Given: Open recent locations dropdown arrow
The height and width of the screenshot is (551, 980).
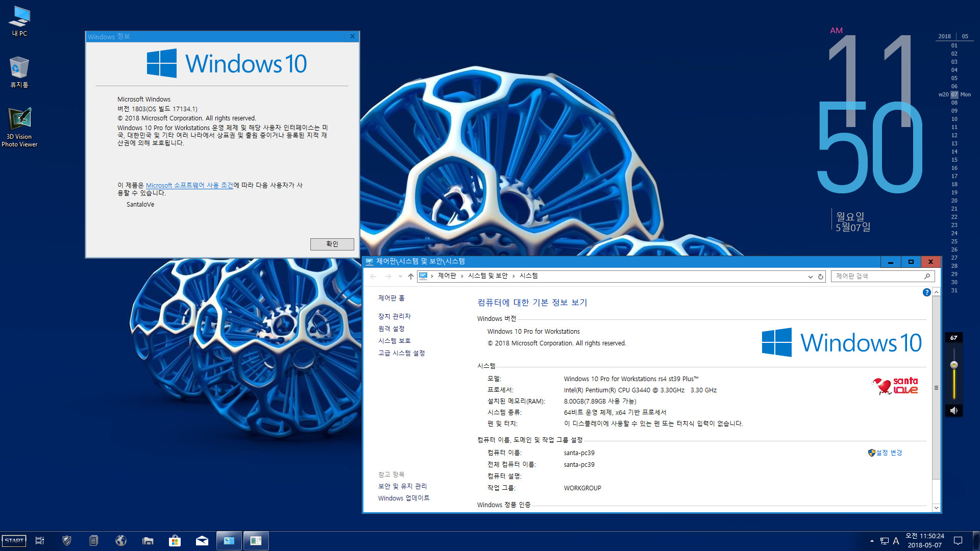Looking at the screenshot, I should click(400, 277).
